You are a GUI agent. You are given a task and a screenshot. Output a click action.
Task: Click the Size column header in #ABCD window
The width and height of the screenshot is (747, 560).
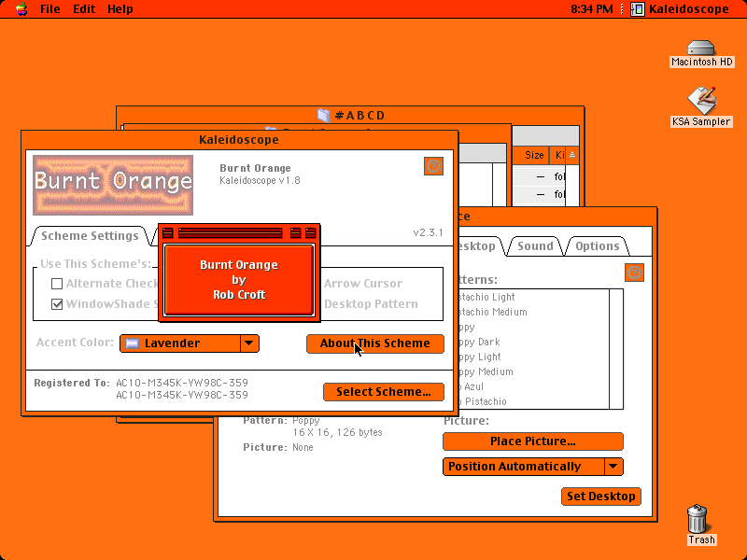[530, 155]
